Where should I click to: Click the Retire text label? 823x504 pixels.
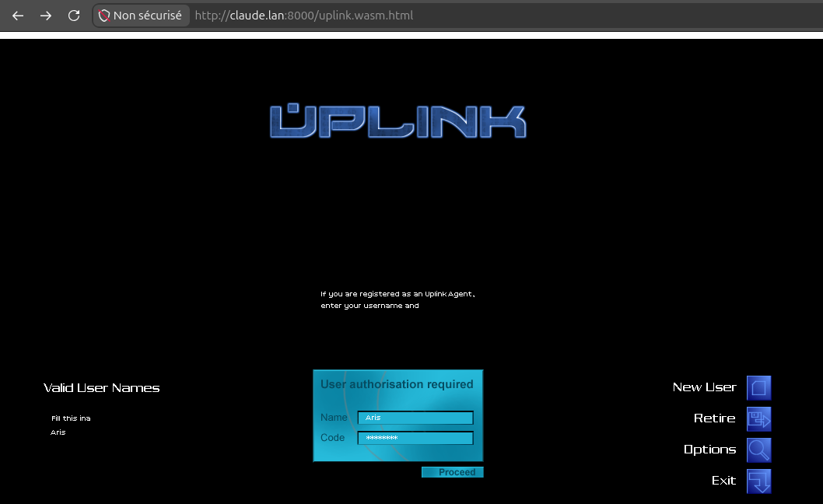pyautogui.click(x=714, y=418)
